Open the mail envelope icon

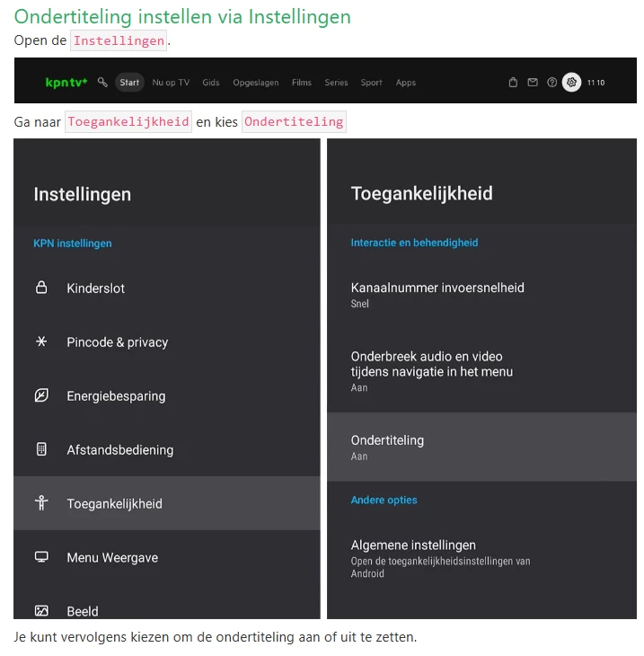533,83
